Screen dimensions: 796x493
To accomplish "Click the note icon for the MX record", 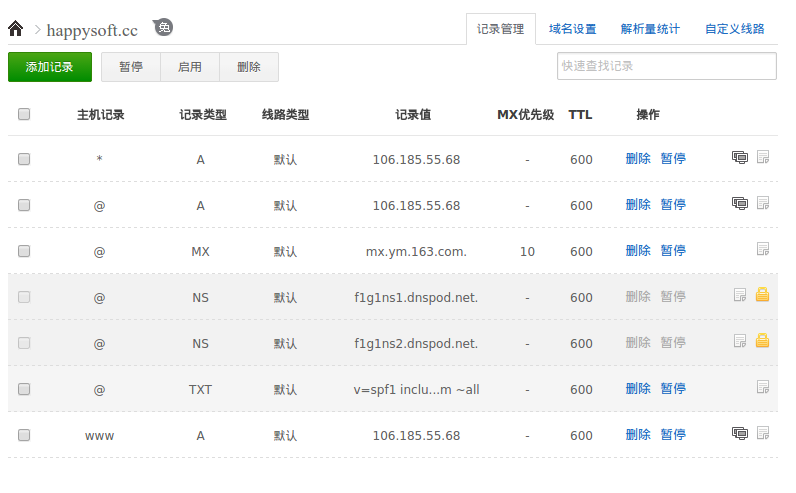I will 763,250.
